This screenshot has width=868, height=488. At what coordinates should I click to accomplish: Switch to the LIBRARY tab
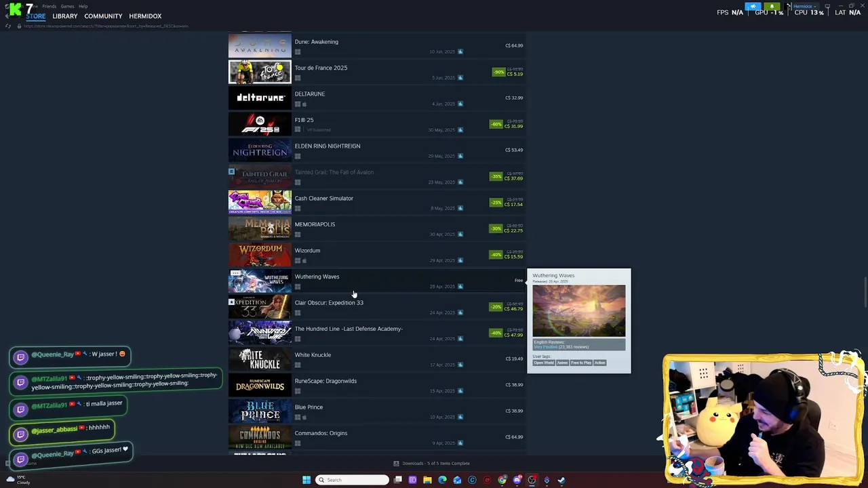coord(65,16)
